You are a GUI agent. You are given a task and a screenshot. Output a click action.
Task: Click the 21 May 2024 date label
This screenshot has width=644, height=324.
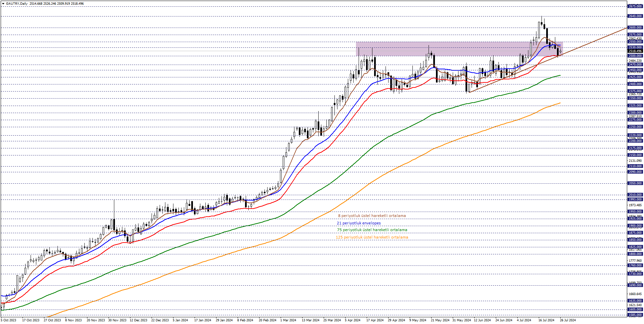(x=440, y=320)
